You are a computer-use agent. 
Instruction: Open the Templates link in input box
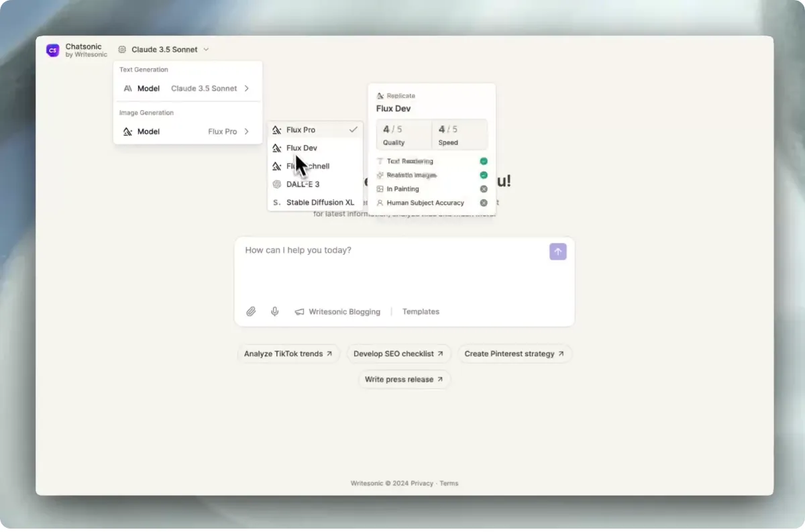(x=421, y=312)
